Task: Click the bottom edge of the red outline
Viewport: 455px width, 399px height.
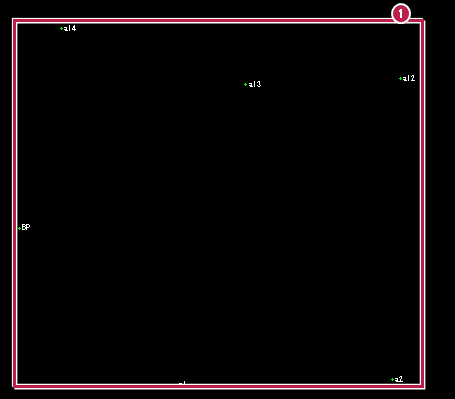Action: click(x=218, y=386)
